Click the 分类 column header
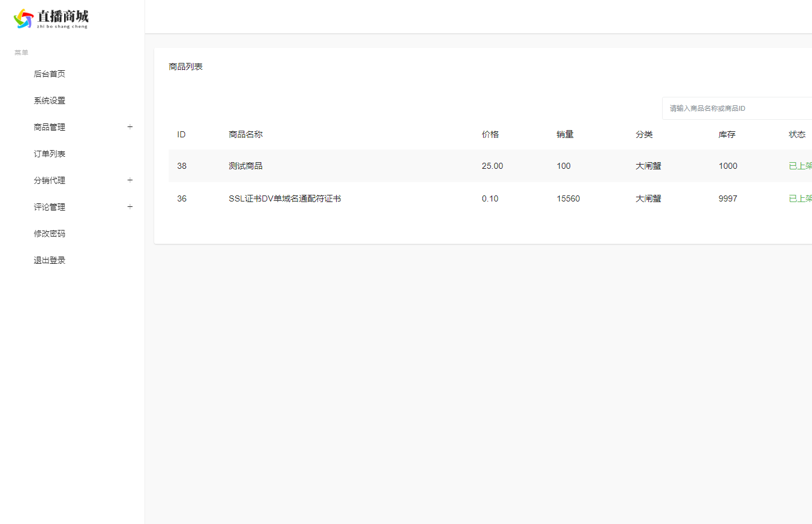This screenshot has width=812, height=524. coord(644,134)
